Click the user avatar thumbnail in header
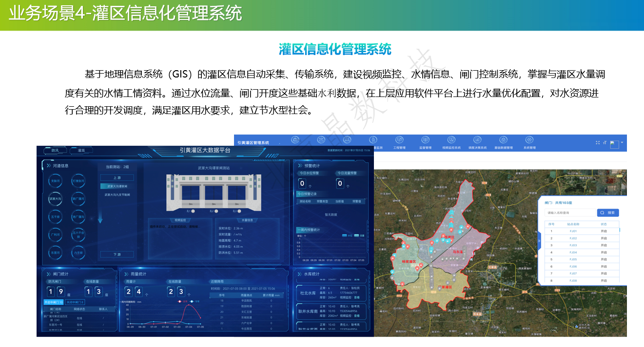This screenshot has height=347, width=644. [x=614, y=144]
